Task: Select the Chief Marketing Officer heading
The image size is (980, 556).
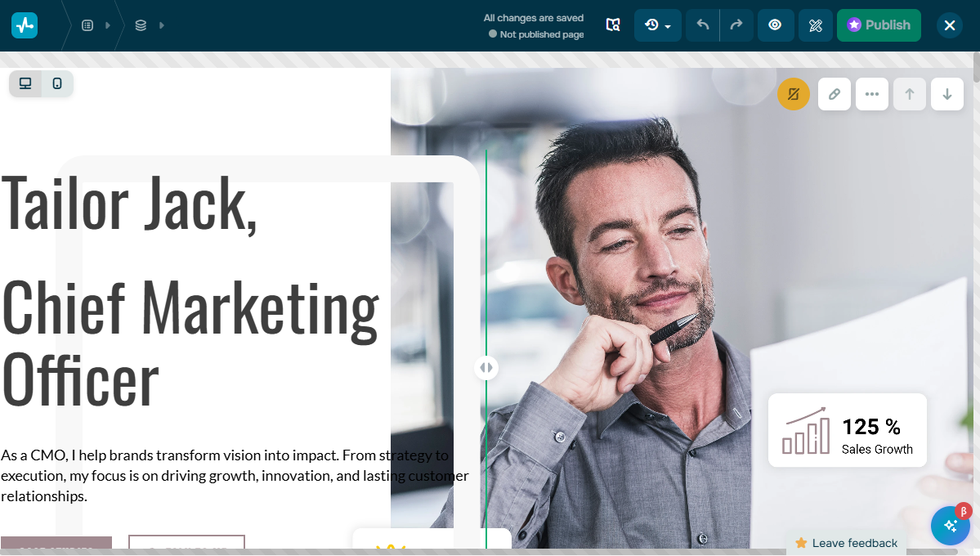Action: 190,343
